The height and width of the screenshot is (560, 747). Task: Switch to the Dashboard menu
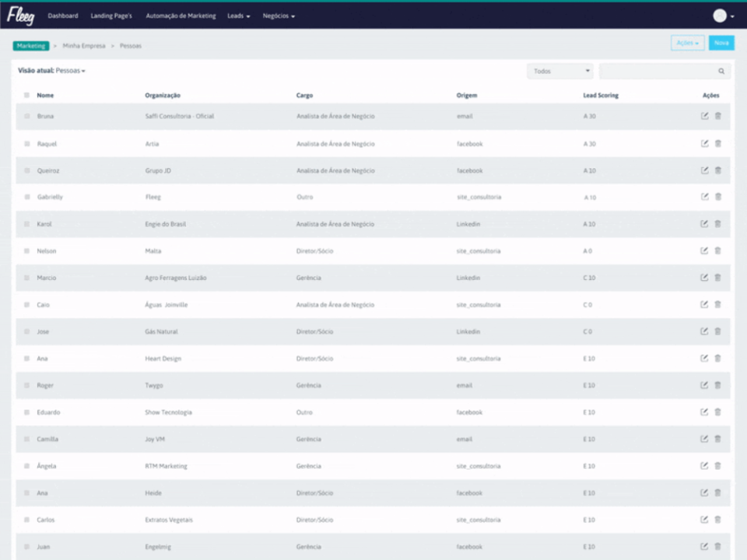(62, 15)
